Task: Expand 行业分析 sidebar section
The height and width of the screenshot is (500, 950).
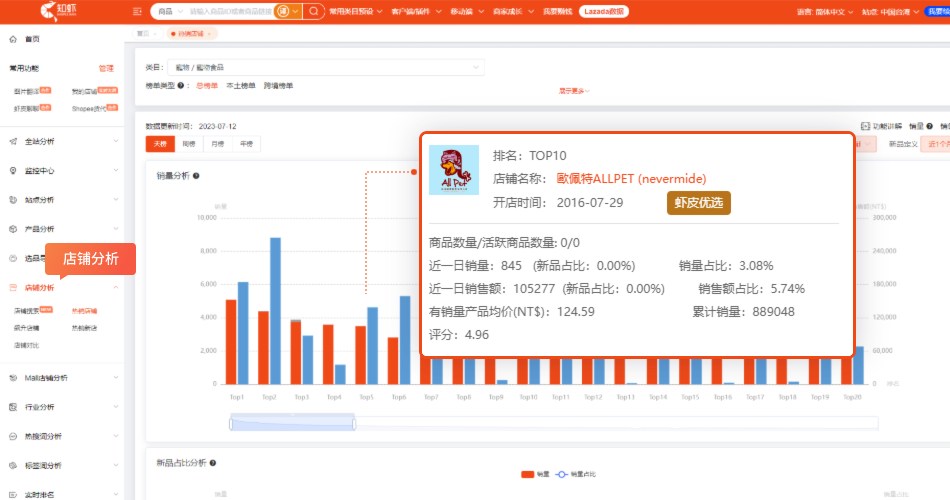Action: [116, 407]
